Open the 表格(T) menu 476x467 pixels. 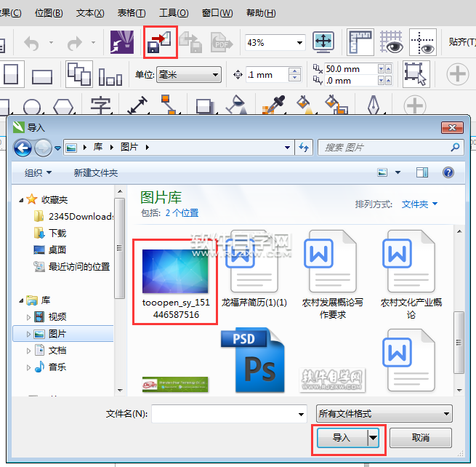point(132,13)
